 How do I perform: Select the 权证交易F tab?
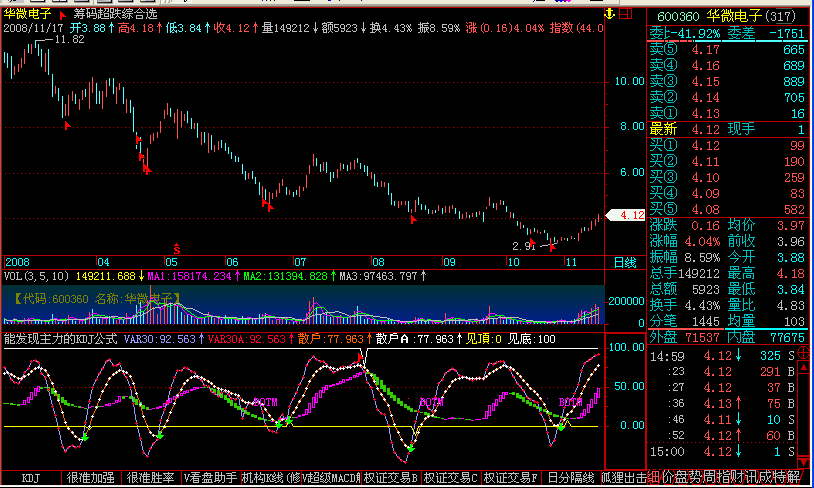(x=511, y=478)
